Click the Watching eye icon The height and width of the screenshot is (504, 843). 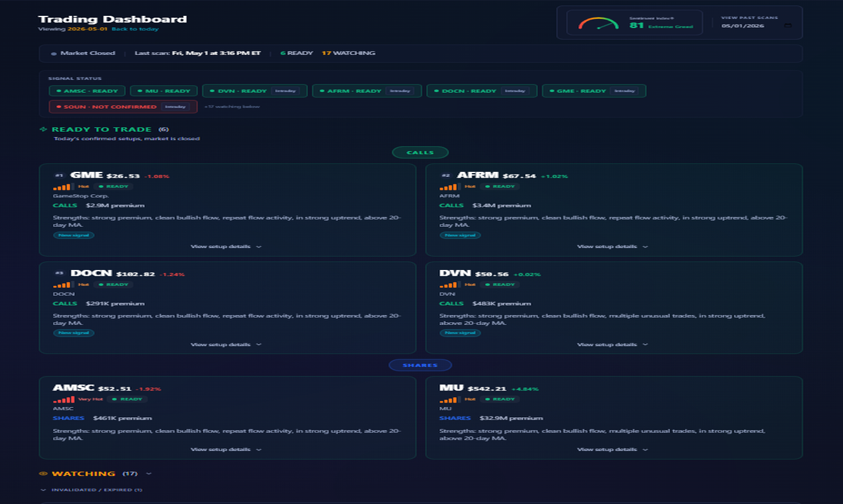point(43,473)
